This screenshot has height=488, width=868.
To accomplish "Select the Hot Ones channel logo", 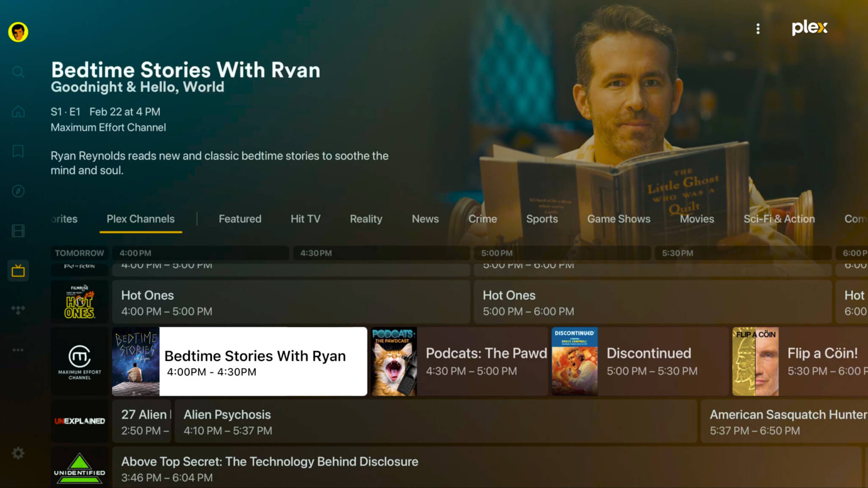I will click(80, 302).
